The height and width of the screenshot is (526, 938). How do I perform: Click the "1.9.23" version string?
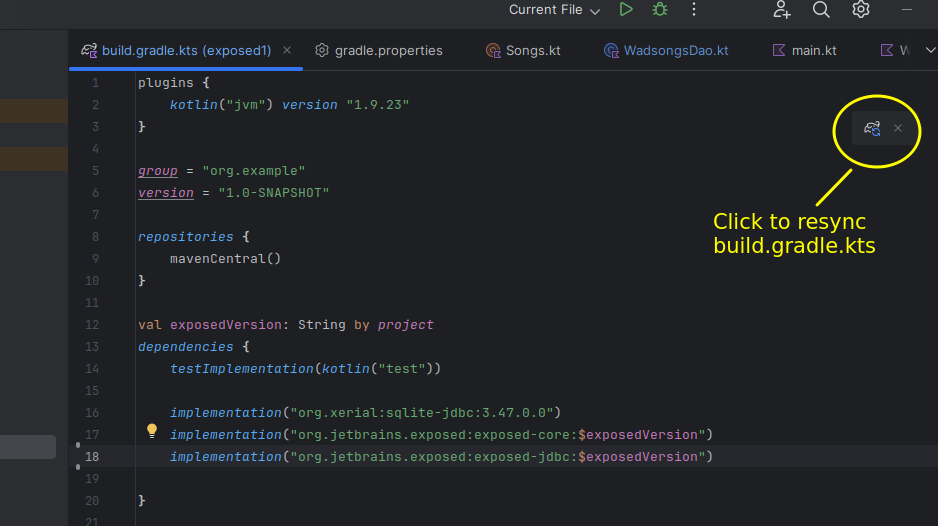377,105
